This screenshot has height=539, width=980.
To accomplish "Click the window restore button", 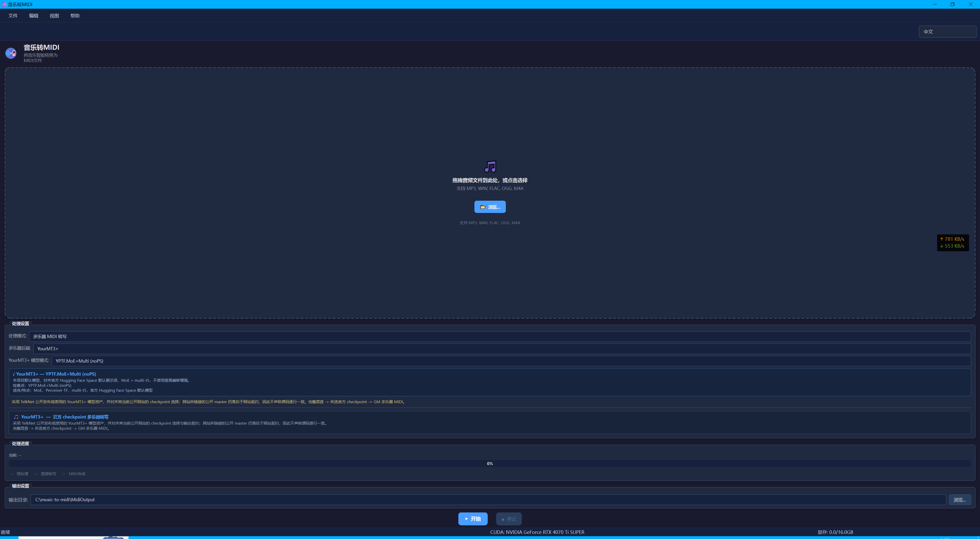I will coord(953,4).
